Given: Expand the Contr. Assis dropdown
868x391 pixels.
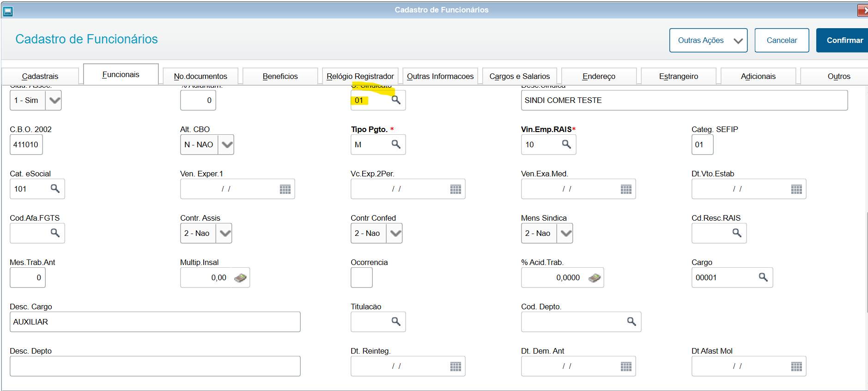Looking at the screenshot, I should point(225,233).
